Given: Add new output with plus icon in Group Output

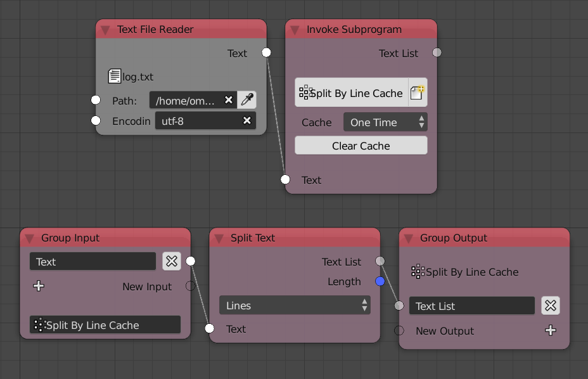Looking at the screenshot, I should (551, 330).
